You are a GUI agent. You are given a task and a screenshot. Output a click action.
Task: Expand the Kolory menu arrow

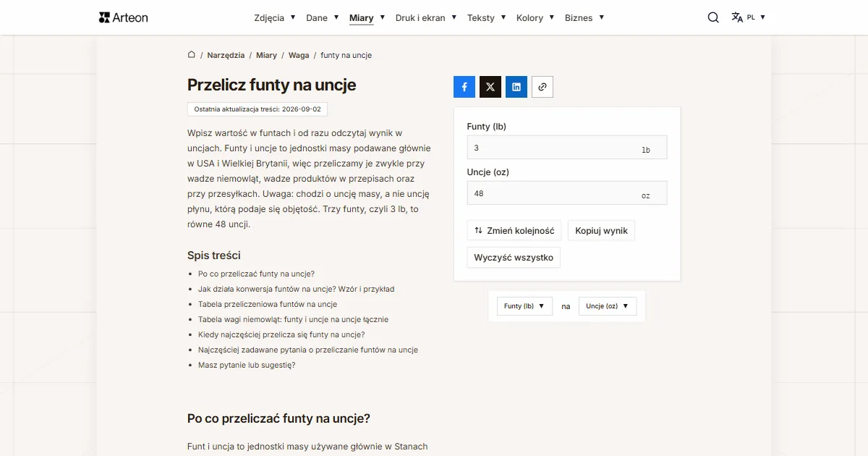(x=552, y=17)
